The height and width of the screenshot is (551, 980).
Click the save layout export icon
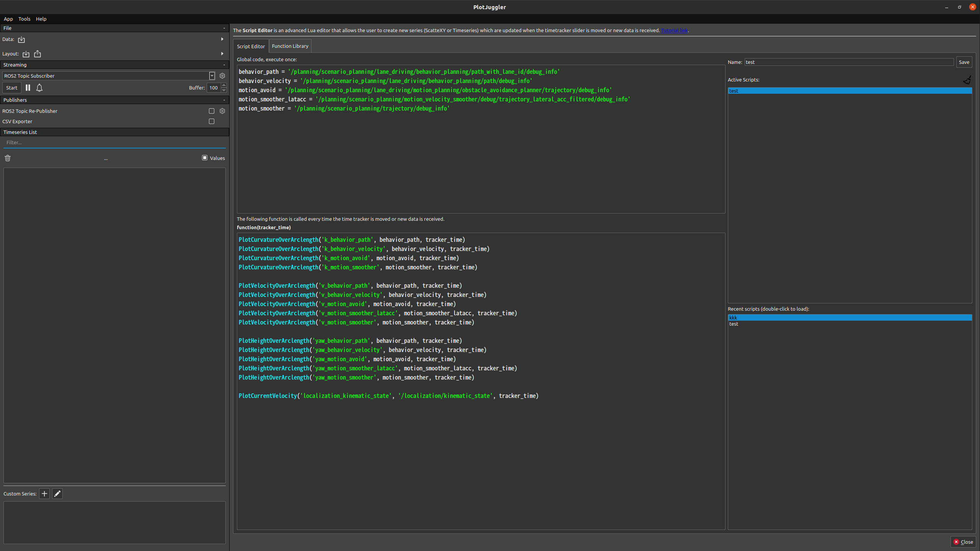point(38,54)
